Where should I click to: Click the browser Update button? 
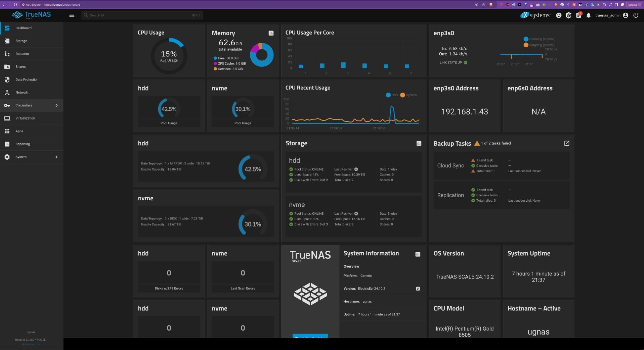coord(634,5)
